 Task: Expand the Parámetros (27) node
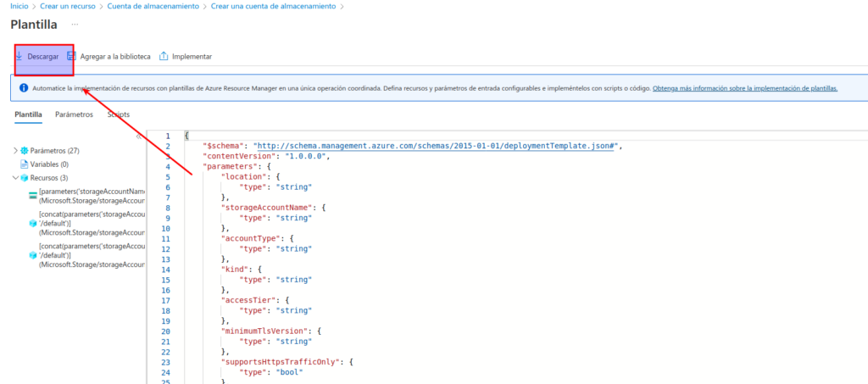click(x=15, y=151)
